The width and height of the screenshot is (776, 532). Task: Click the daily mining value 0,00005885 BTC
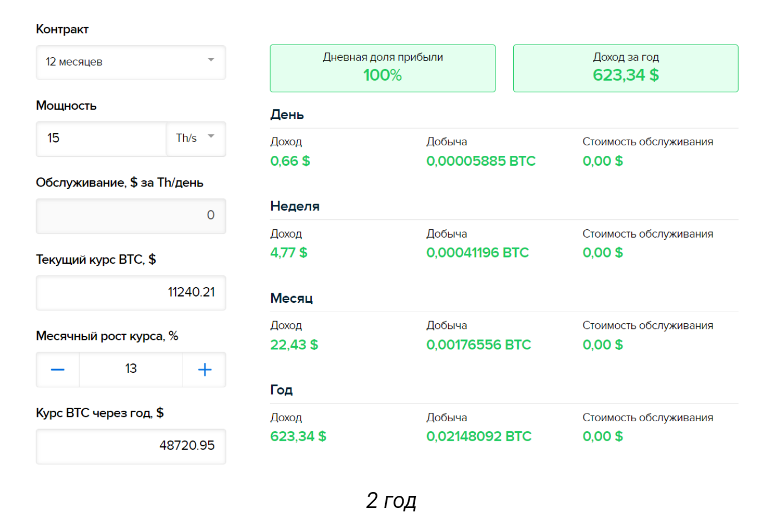[481, 161]
